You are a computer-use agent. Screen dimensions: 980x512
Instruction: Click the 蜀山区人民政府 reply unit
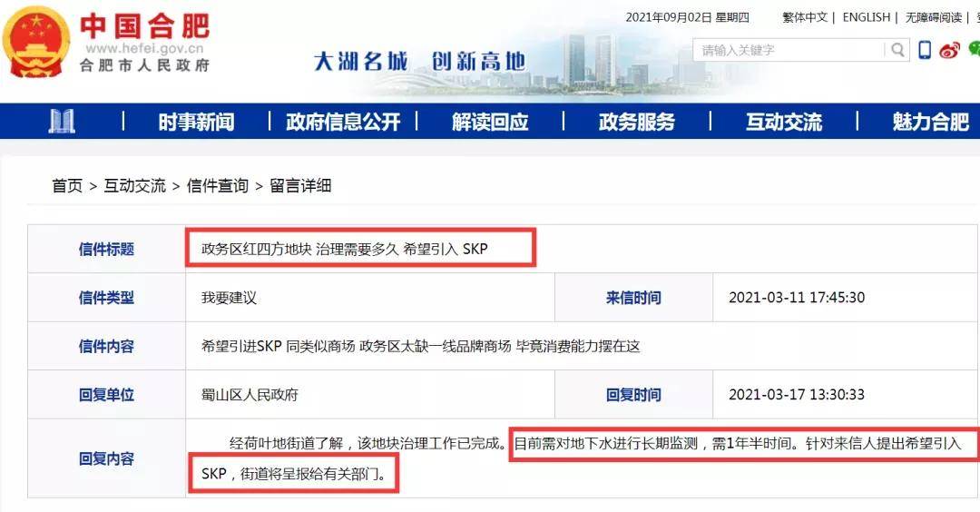tap(250, 395)
